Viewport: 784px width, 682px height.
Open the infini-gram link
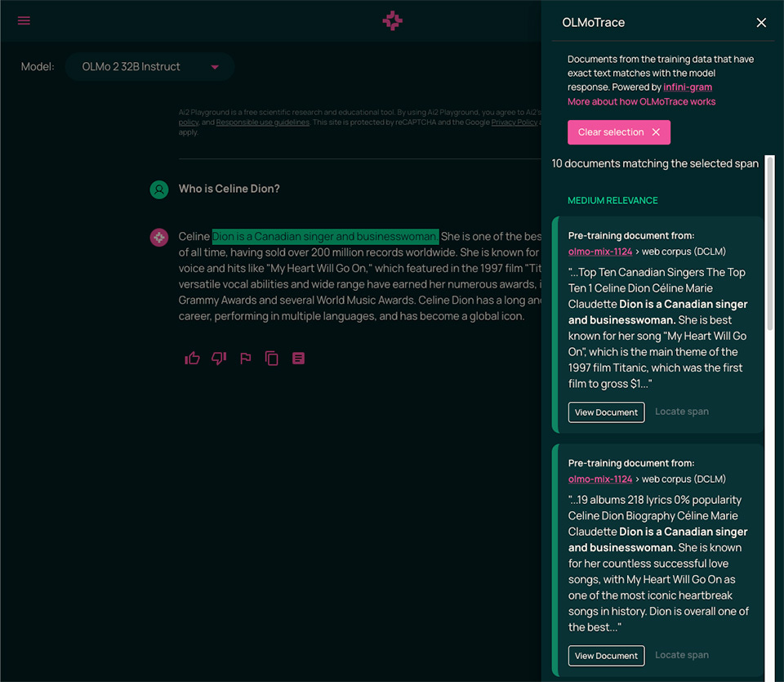pos(688,87)
